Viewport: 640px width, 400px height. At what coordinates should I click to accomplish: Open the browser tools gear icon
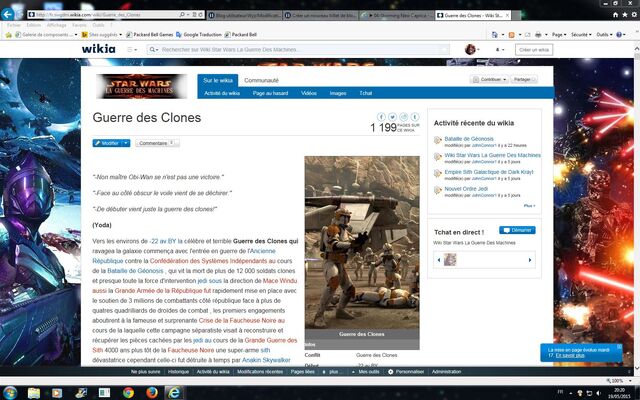tap(634, 15)
